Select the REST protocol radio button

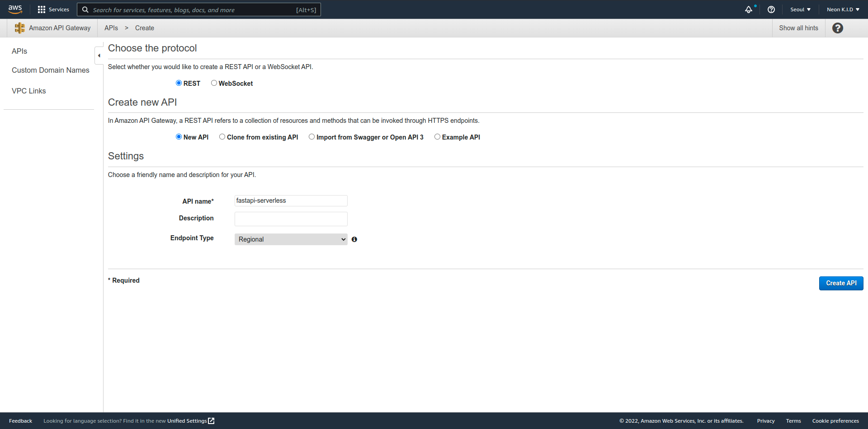coord(179,83)
